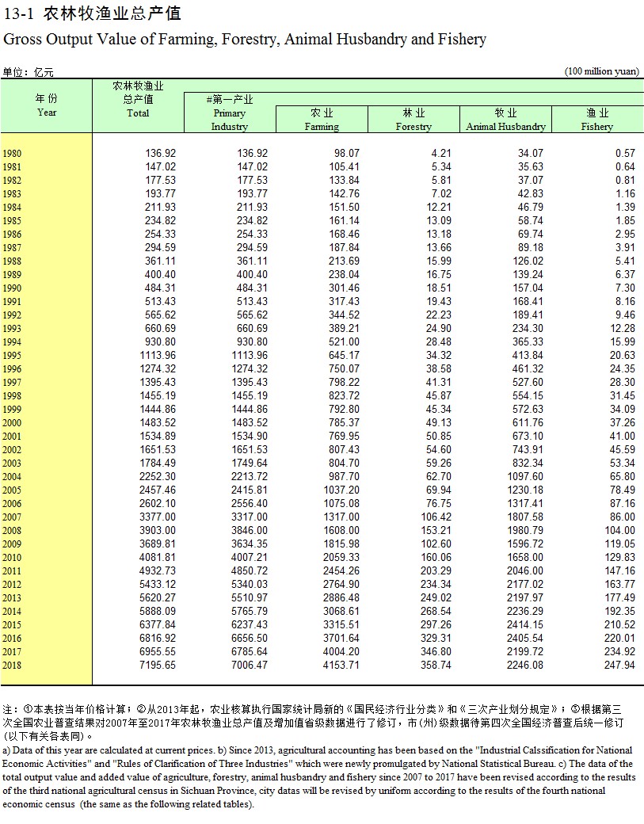Select the (100 million yuan) unit note

602,71
